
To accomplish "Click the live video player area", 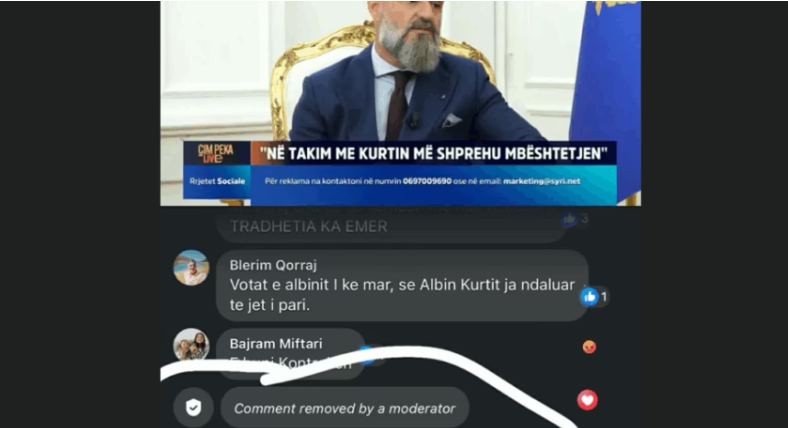I will coord(401,103).
